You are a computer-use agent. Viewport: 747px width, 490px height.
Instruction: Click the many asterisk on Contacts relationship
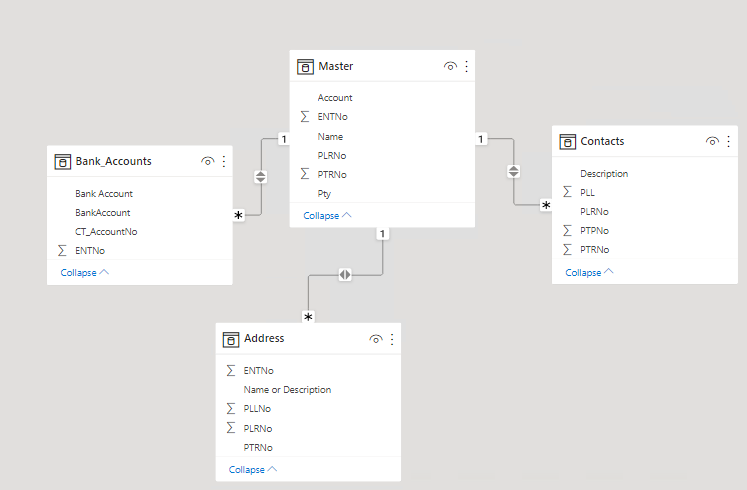[546, 205]
